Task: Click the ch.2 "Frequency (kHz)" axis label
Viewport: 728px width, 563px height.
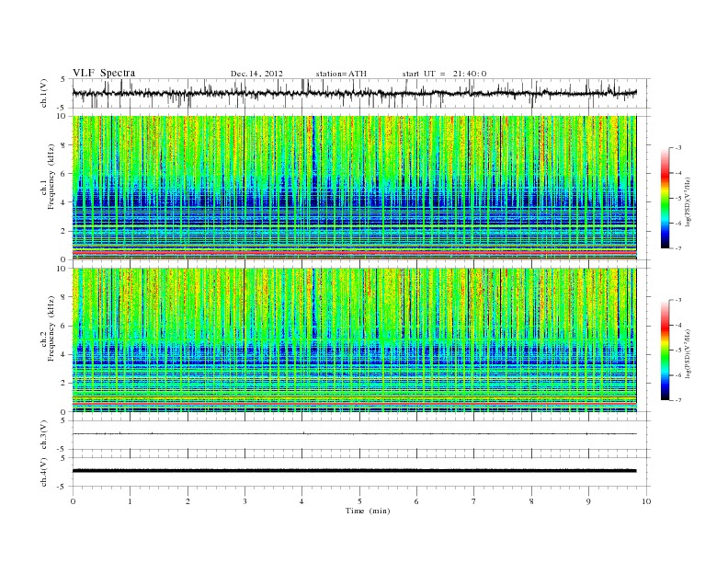Action: pos(51,327)
